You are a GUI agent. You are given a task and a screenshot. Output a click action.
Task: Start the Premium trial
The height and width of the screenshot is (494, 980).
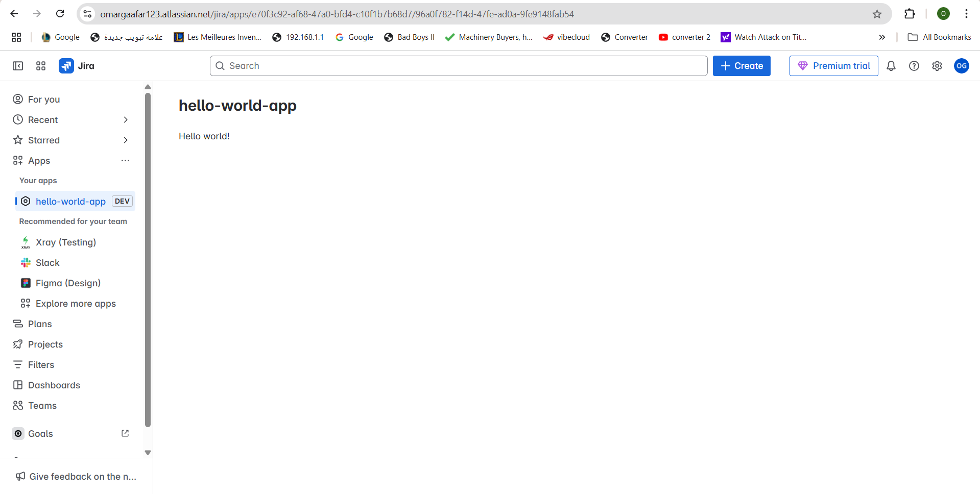[x=833, y=66]
